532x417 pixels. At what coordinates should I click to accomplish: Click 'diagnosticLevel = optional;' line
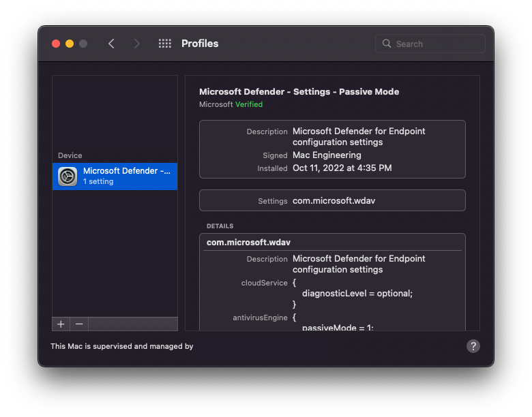[357, 293]
